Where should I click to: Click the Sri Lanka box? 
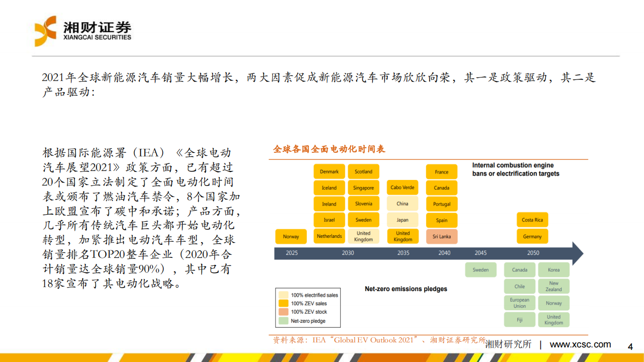pos(442,236)
